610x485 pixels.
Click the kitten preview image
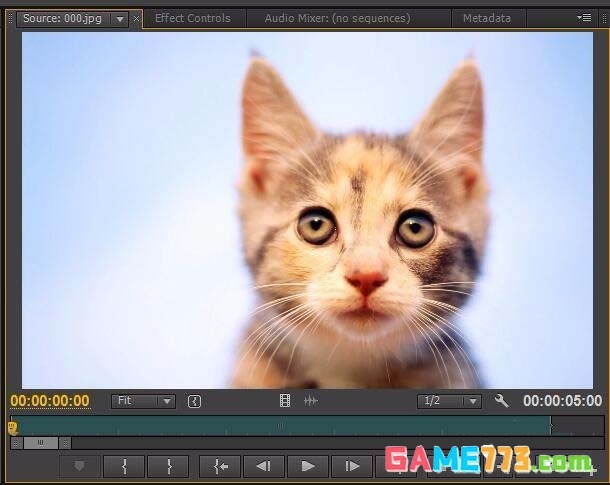307,210
